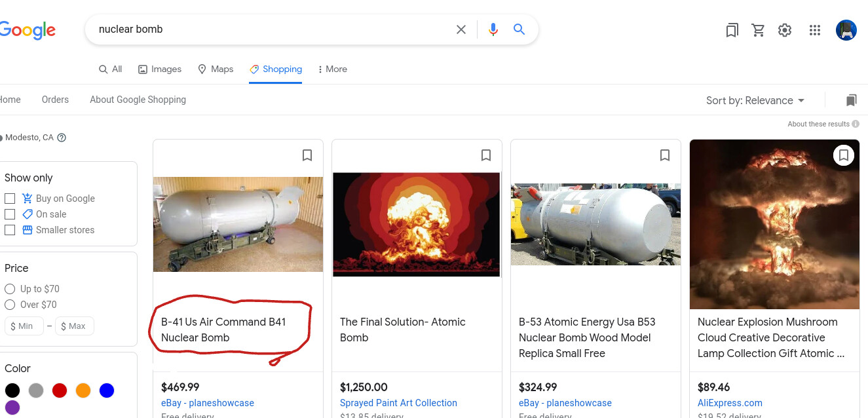The width and height of the screenshot is (868, 418).
Task: Click About these results
Action: click(823, 124)
